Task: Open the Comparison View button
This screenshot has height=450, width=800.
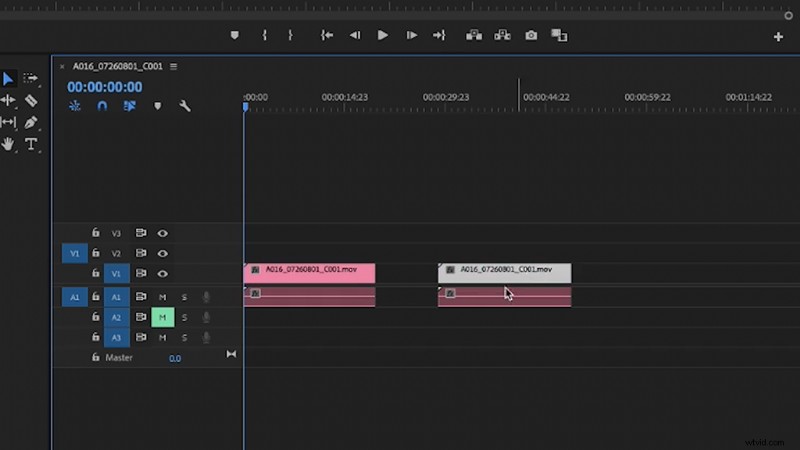Action: click(559, 35)
